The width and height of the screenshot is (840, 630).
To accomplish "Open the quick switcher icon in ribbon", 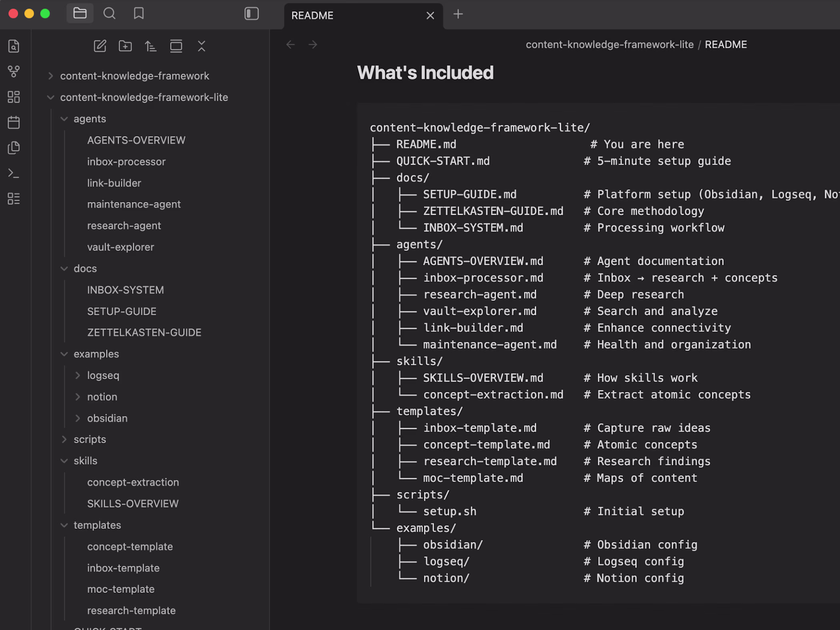I will tap(14, 46).
